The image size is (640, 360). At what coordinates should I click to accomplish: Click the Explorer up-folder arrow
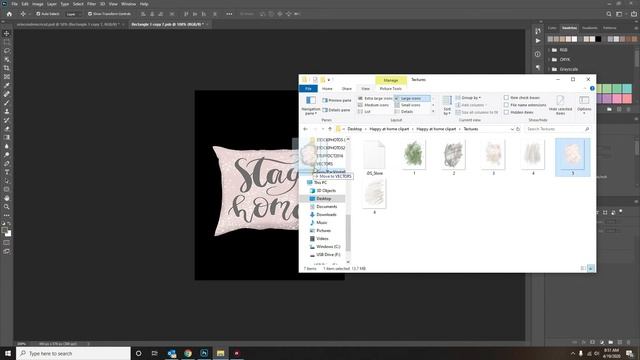pyautogui.click(x=330, y=129)
